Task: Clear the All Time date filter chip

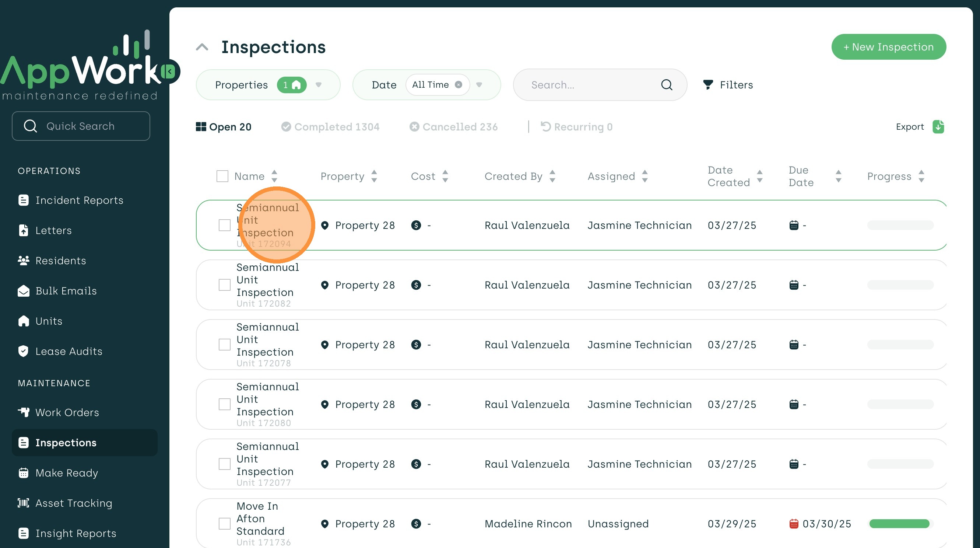Action: click(459, 84)
